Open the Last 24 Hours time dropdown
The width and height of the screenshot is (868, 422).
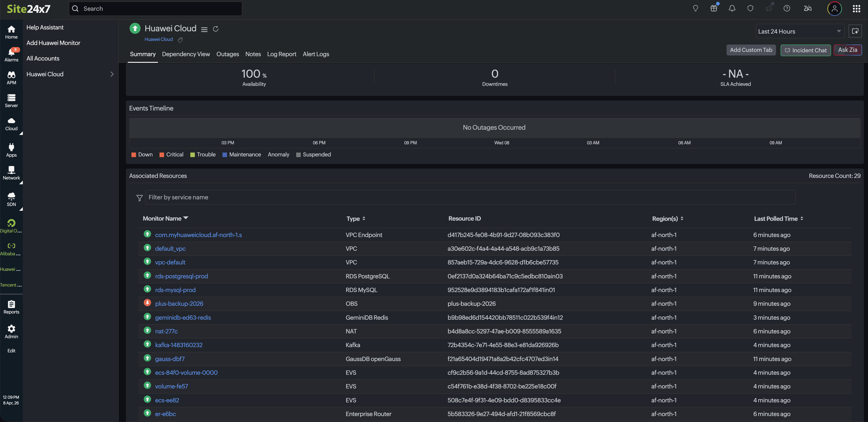(x=799, y=31)
